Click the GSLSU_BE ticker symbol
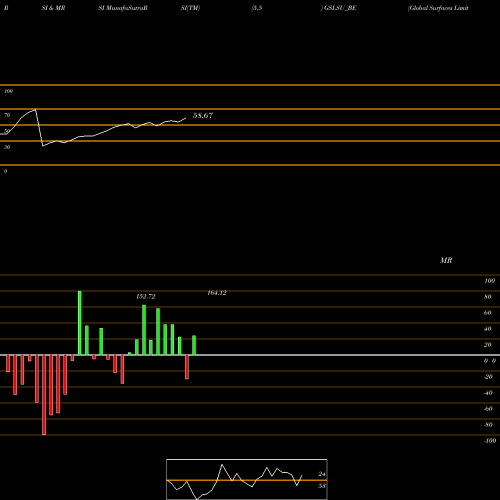 pos(340,8)
